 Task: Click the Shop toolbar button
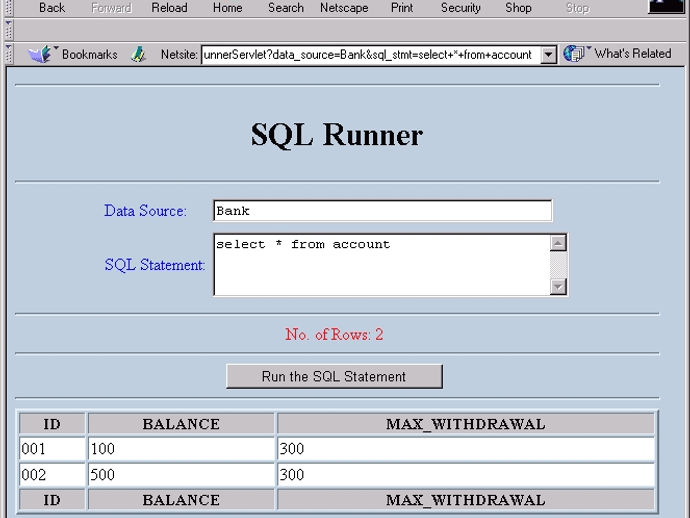point(518,7)
